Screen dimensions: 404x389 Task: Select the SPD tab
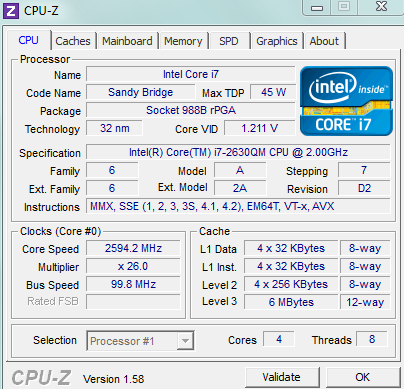229,41
